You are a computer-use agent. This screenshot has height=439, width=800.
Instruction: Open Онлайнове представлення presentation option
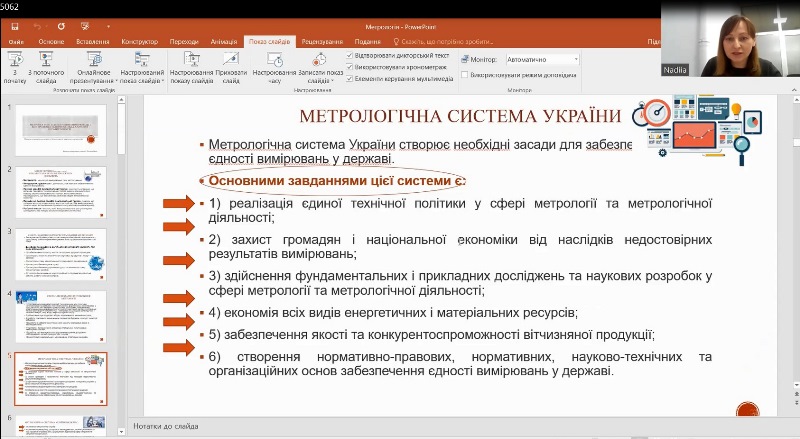point(94,67)
